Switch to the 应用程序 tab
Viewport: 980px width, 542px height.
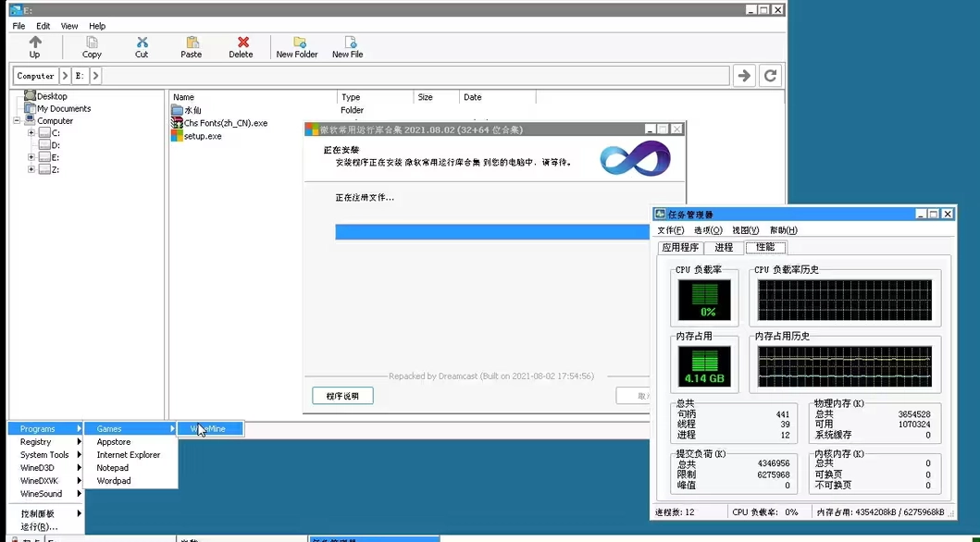pyautogui.click(x=680, y=248)
